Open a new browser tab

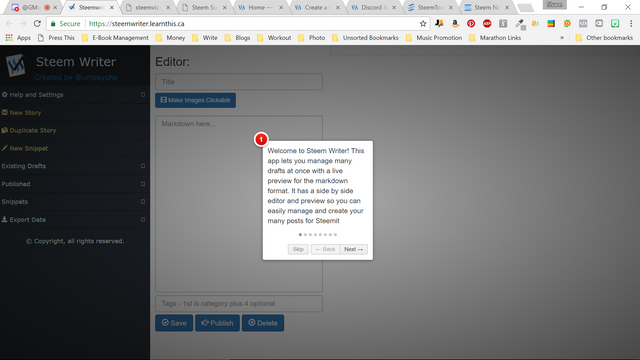point(525,8)
